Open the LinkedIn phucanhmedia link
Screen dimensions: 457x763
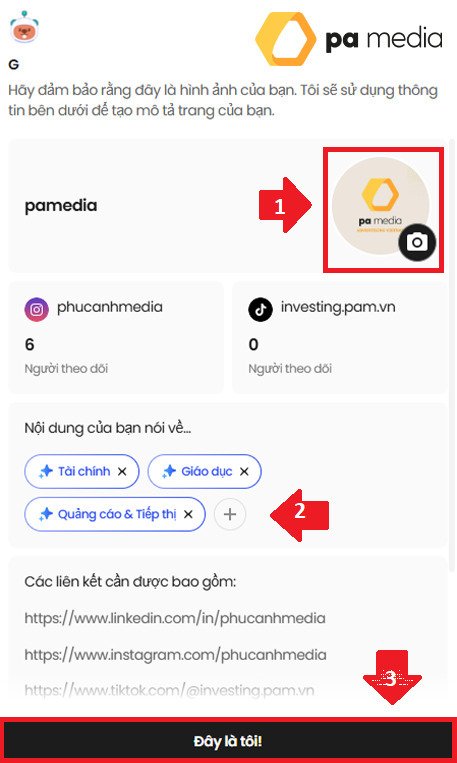click(175, 618)
